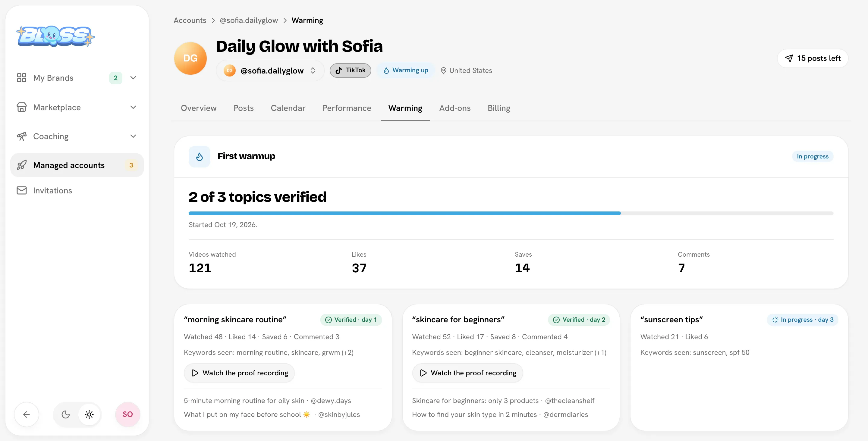Click the Marketplace store icon
868x441 pixels.
click(x=22, y=107)
